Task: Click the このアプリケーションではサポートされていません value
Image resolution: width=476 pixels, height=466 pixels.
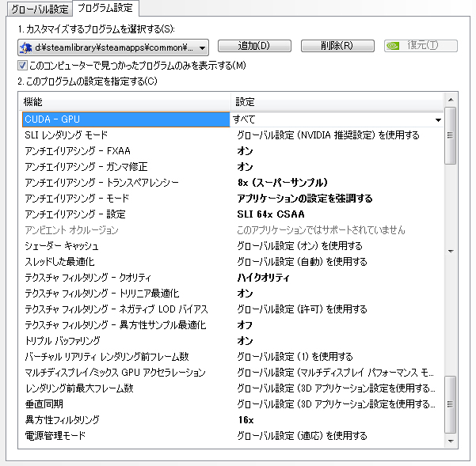Action: (321, 230)
